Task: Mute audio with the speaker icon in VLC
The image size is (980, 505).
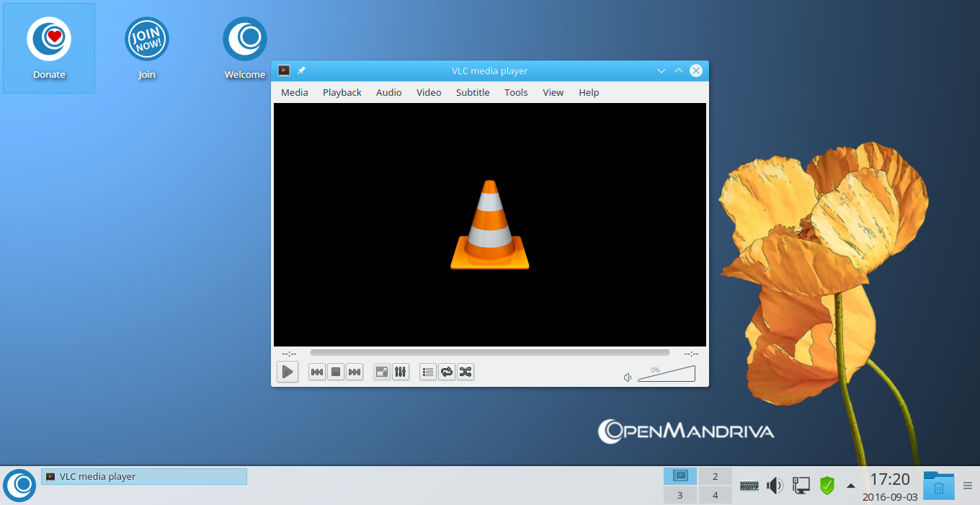Action: click(x=628, y=377)
